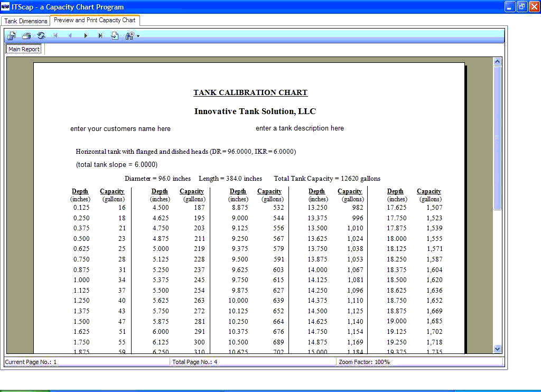This screenshot has width=541, height=392.
Task: Click ITScap application icon in title bar
Action: coord(5,6)
